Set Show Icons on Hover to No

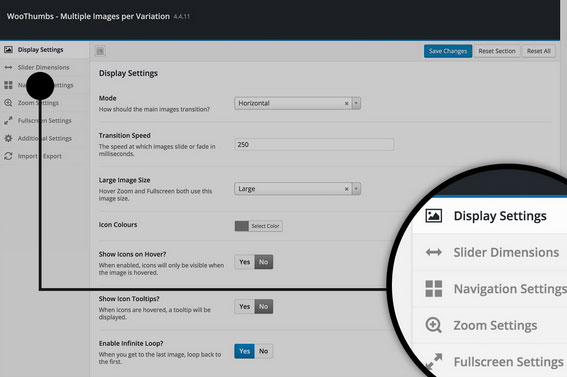pos(264,262)
